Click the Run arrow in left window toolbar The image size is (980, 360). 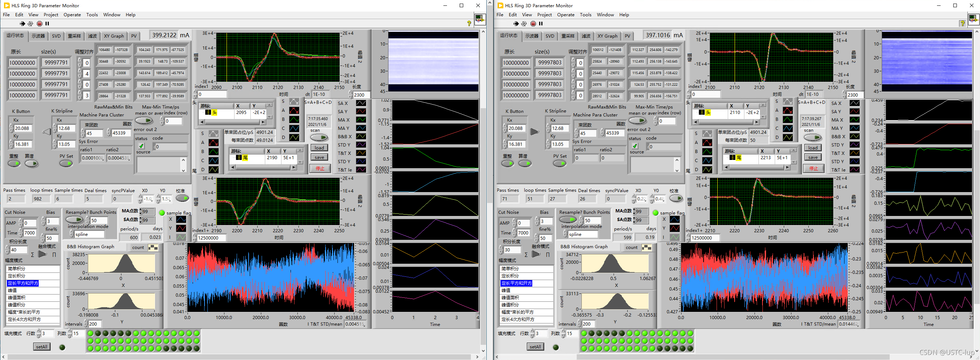[x=22, y=24]
